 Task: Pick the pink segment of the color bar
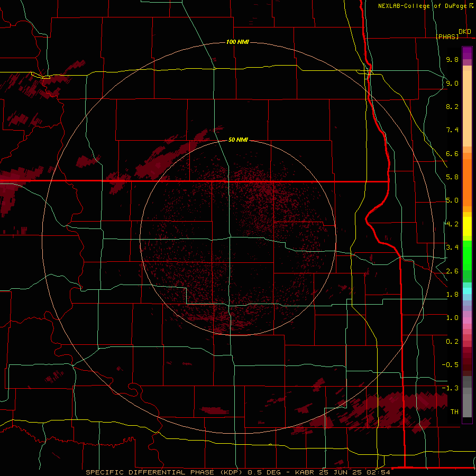tap(467, 321)
